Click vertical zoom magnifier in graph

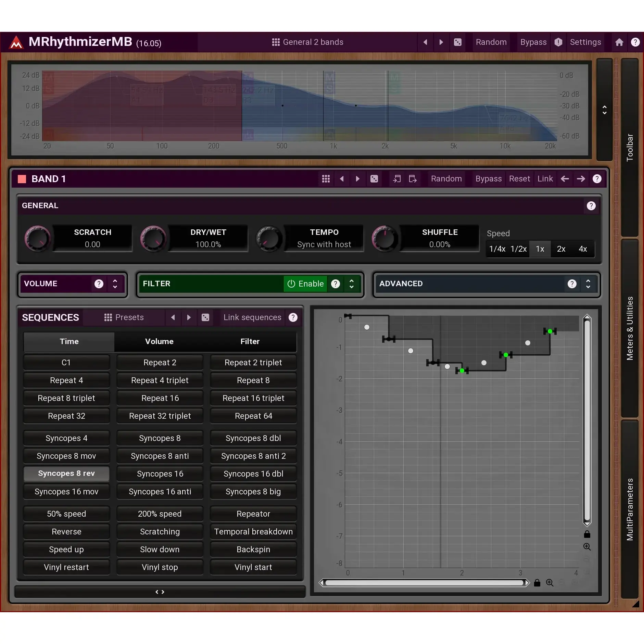(587, 547)
